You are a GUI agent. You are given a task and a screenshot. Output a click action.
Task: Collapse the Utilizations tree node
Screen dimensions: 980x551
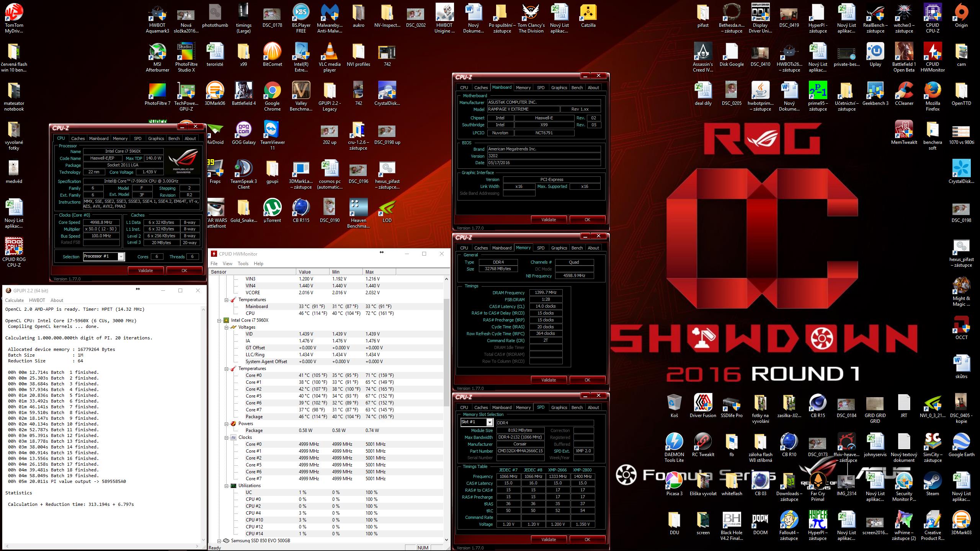pos(226,486)
